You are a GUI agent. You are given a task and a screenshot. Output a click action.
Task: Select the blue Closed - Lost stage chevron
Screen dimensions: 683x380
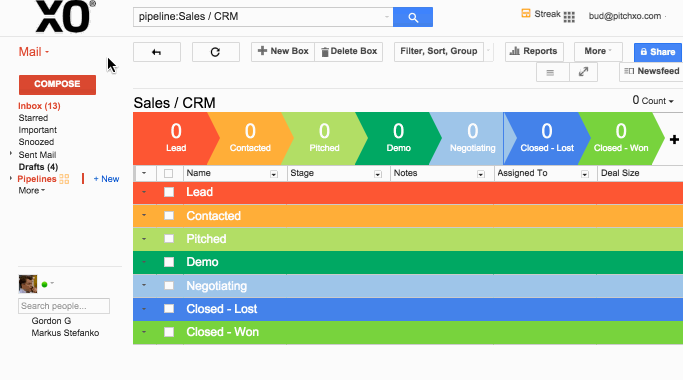coord(547,139)
